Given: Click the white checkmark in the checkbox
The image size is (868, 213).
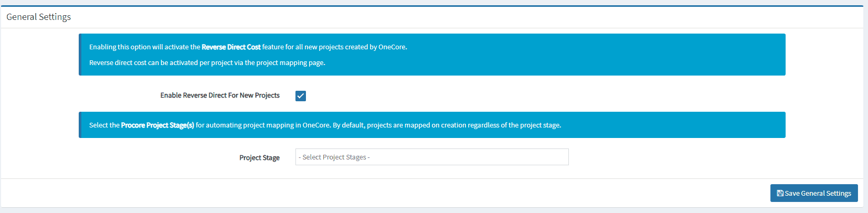Looking at the screenshot, I should (x=301, y=96).
